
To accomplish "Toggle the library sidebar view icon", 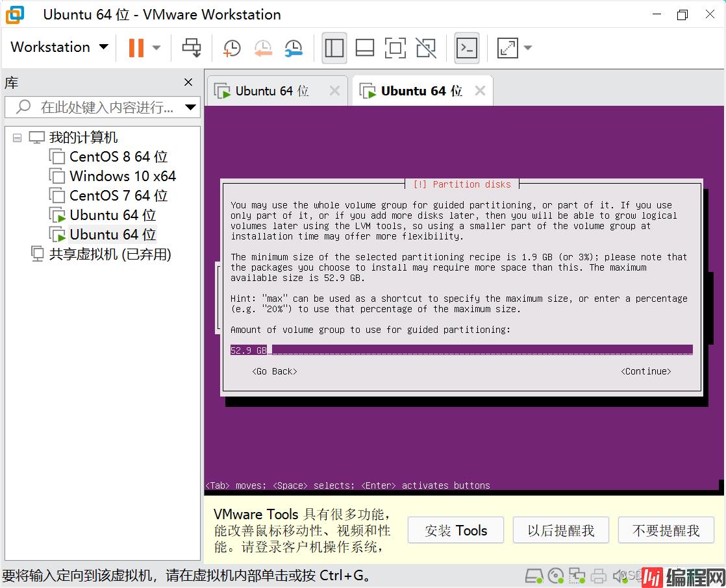I will [334, 47].
